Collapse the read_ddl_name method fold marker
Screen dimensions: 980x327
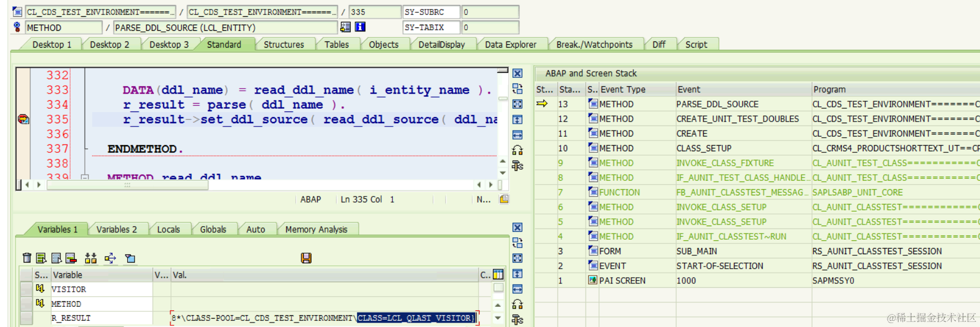[x=85, y=177]
